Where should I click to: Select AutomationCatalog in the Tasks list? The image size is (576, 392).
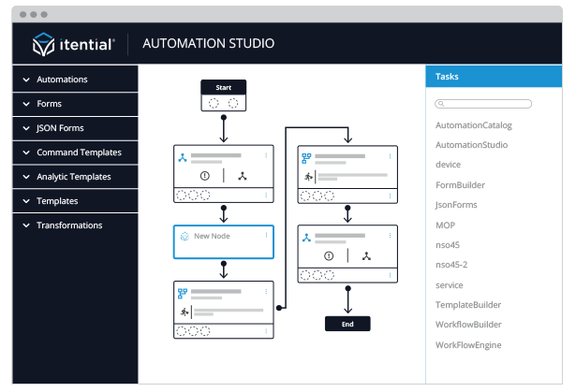(474, 125)
